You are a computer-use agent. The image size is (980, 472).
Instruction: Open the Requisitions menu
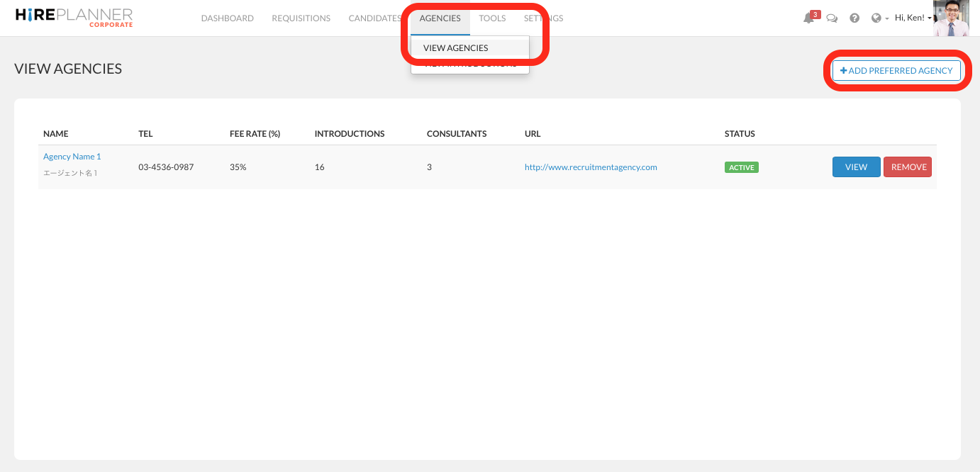(x=301, y=18)
